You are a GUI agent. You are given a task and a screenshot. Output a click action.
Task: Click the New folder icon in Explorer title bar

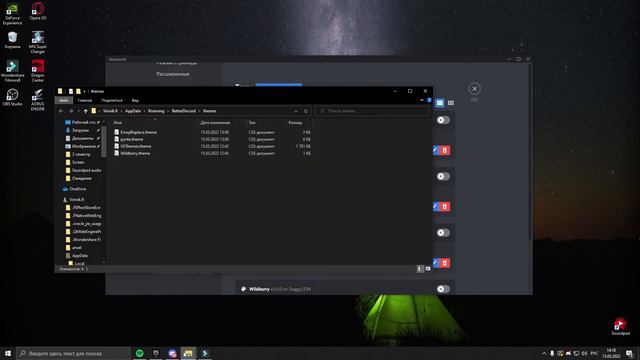coord(78,91)
